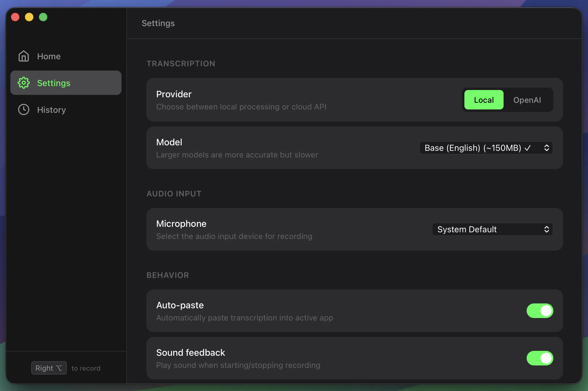This screenshot has height=391, width=588.
Task: Click the 'to record' text in sidebar footer
Action: tap(86, 369)
